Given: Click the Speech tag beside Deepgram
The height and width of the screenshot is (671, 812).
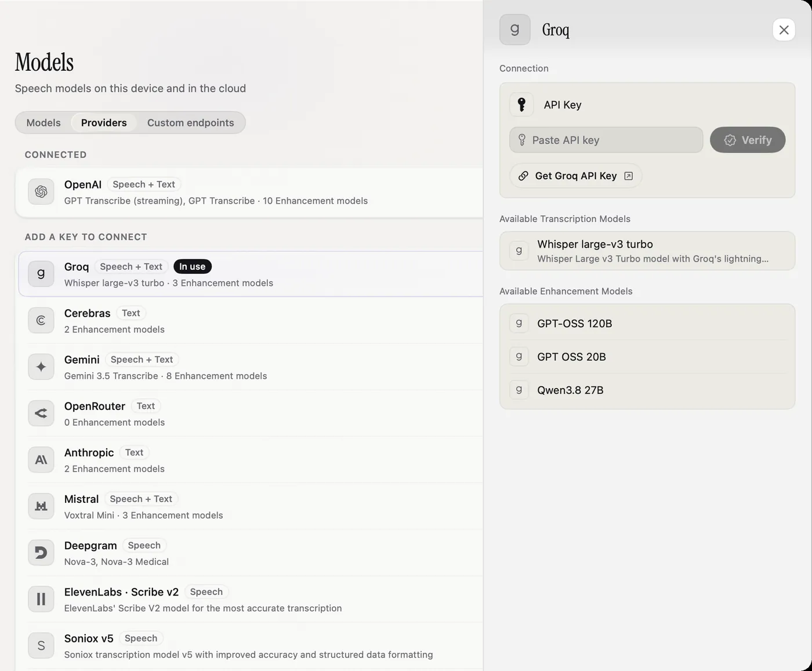Looking at the screenshot, I should click(x=144, y=545).
